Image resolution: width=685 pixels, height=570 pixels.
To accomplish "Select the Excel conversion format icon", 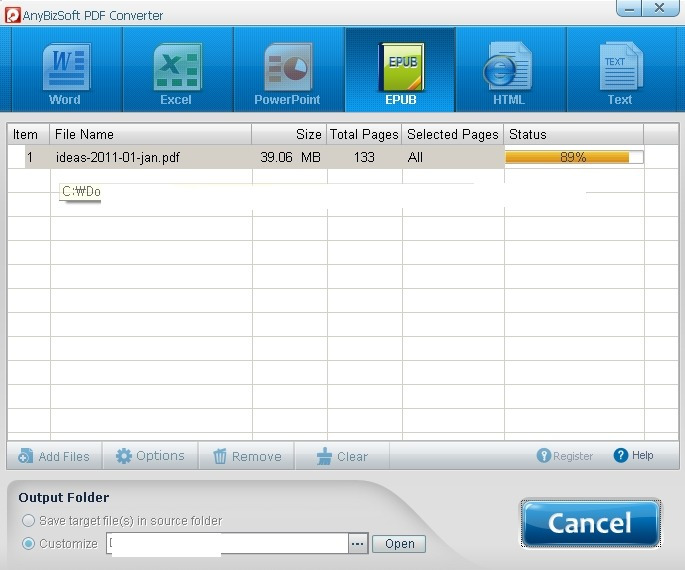I will [x=177, y=70].
